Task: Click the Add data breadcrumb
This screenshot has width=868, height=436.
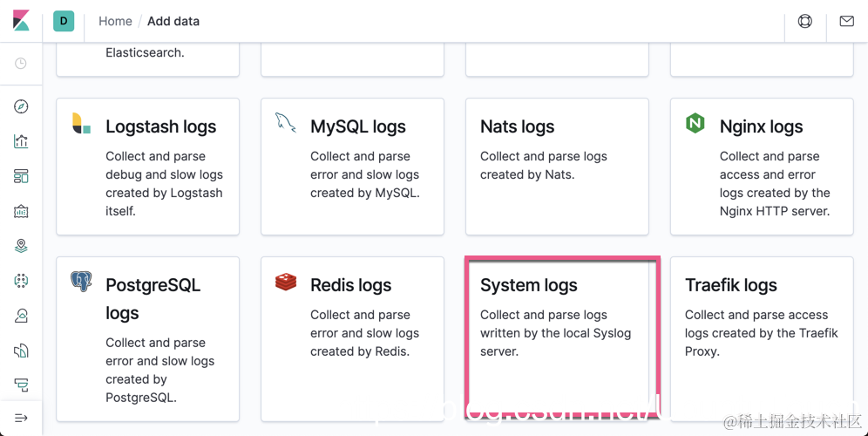Action: [x=173, y=21]
